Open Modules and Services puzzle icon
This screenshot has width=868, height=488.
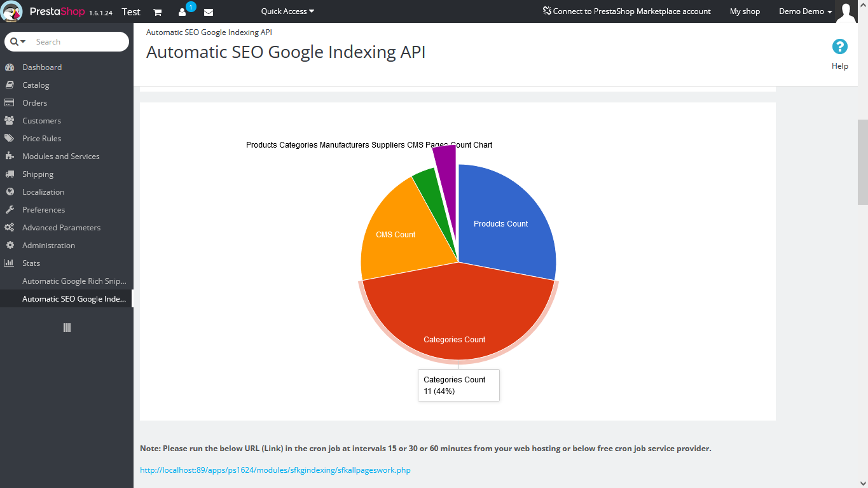click(x=10, y=156)
